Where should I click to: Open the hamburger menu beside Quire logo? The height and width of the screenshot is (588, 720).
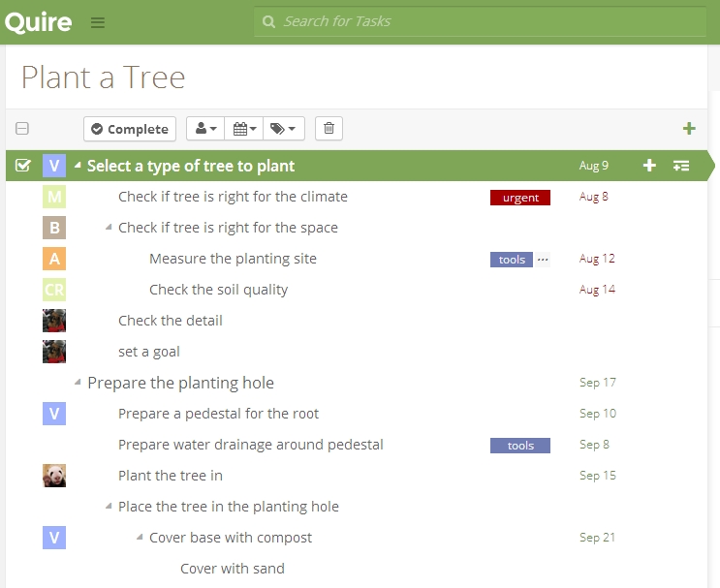tap(97, 22)
